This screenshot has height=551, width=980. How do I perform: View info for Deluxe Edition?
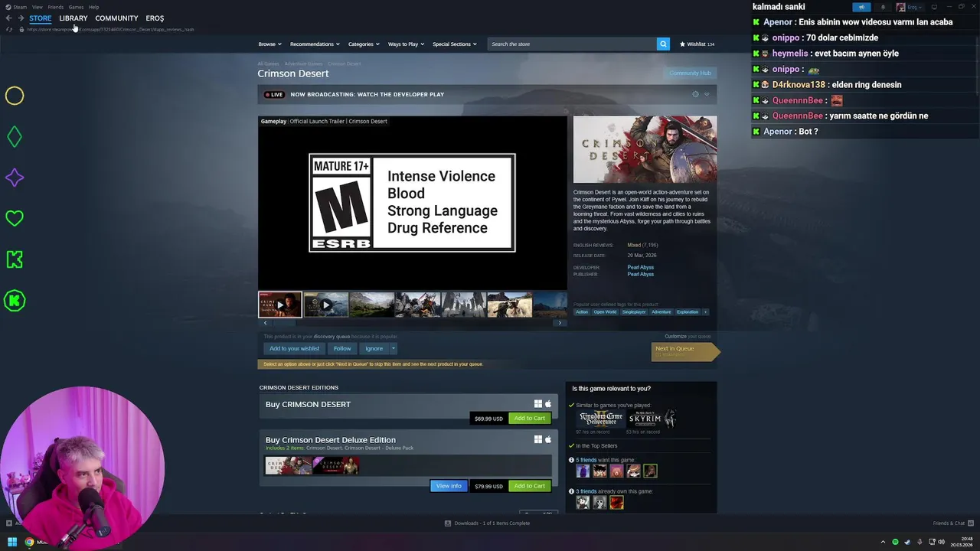click(x=449, y=486)
